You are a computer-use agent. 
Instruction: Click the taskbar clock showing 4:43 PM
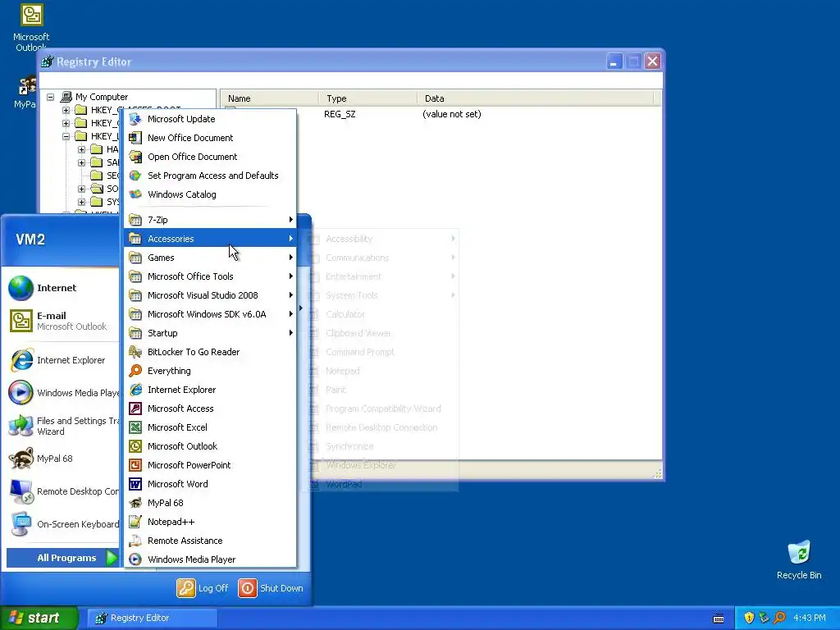[810, 618]
